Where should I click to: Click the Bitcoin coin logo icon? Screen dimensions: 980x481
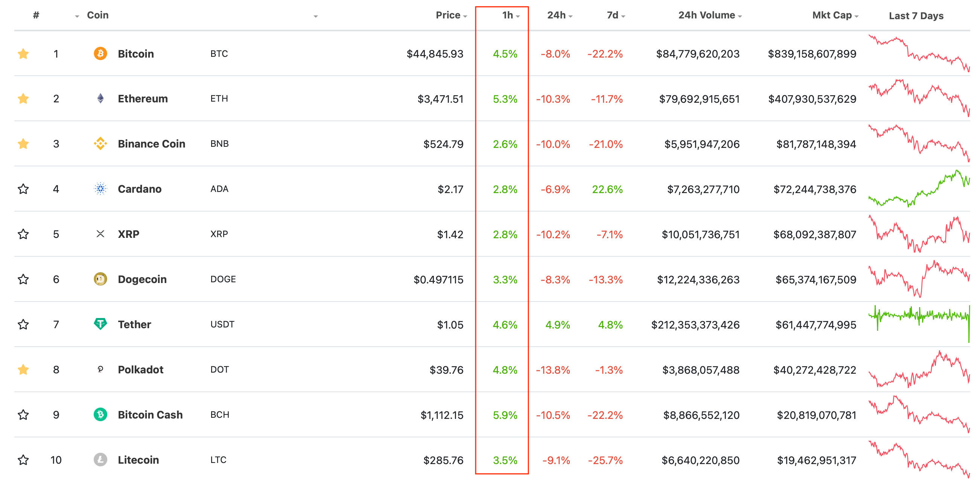[100, 54]
